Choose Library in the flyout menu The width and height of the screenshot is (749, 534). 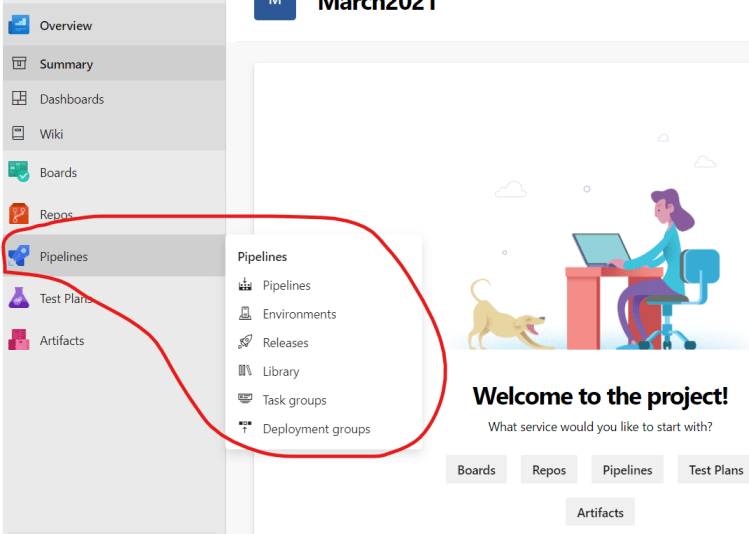tap(281, 371)
